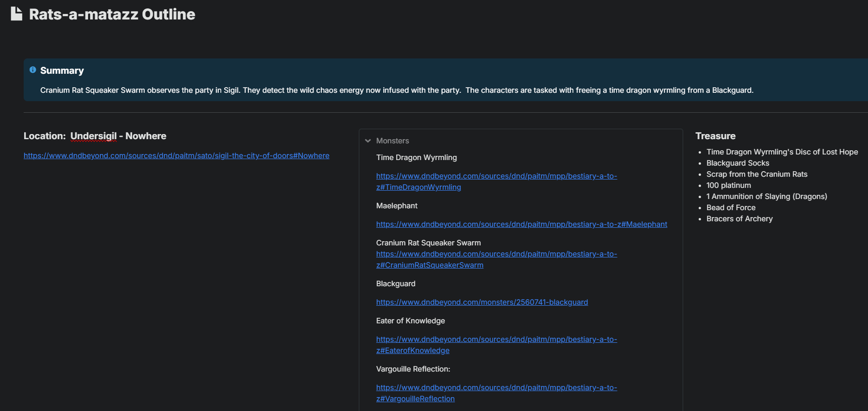Click the Treasure heading

tap(715, 136)
